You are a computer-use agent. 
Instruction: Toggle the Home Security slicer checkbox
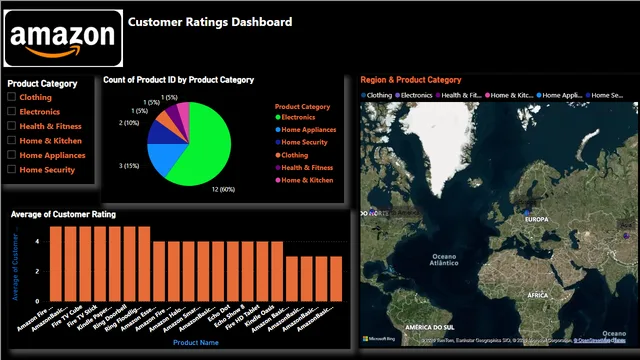11,169
